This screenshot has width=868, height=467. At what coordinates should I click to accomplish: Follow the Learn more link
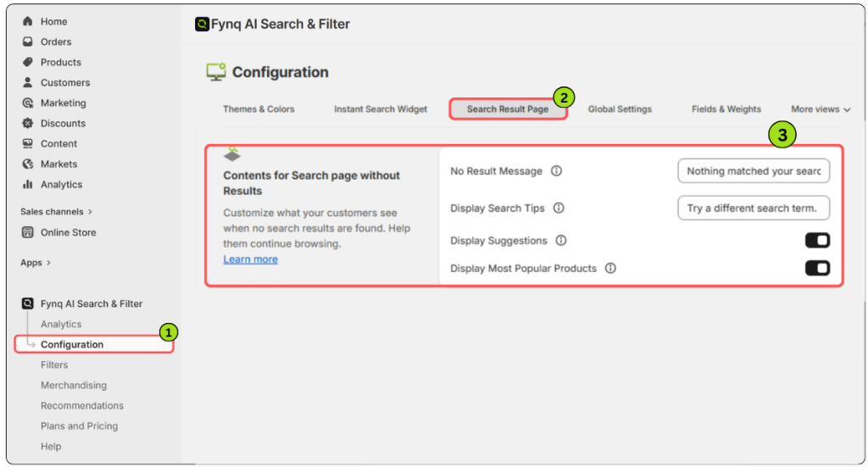[x=250, y=259]
